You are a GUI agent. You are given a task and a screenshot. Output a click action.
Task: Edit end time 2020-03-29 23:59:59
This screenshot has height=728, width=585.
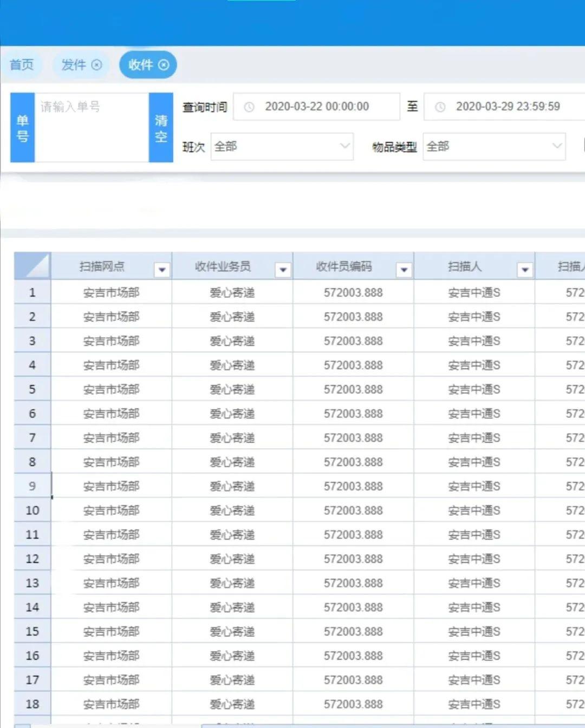508,107
